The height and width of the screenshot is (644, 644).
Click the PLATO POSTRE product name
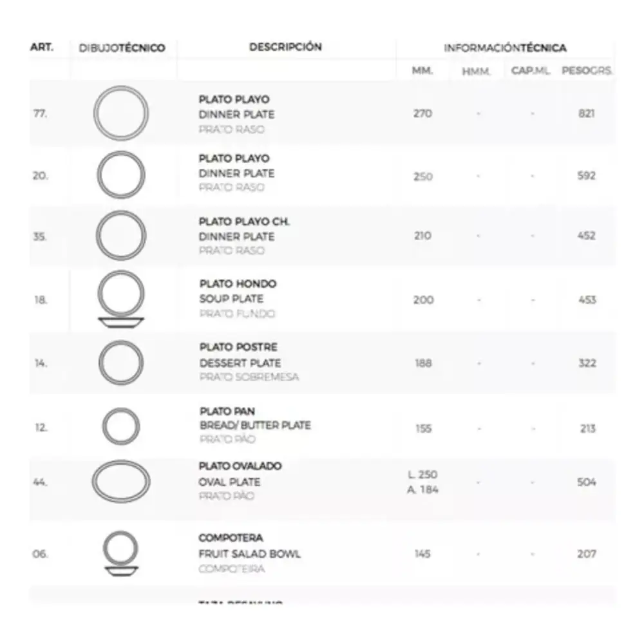(x=238, y=348)
